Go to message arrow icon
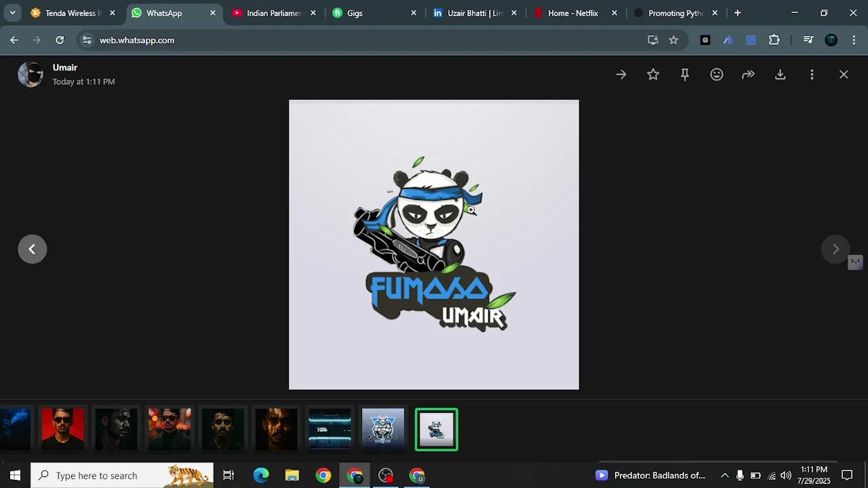868x488 pixels. click(621, 75)
